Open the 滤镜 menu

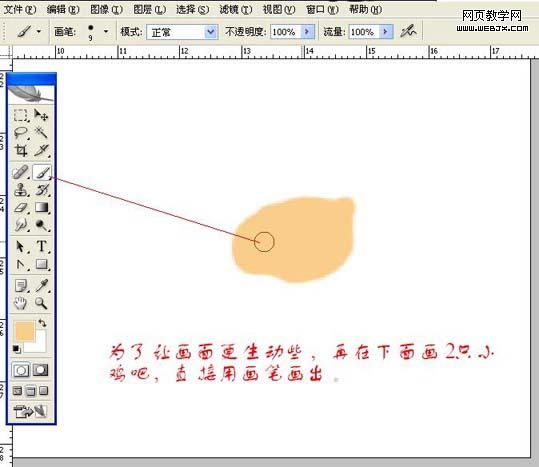[x=236, y=9]
